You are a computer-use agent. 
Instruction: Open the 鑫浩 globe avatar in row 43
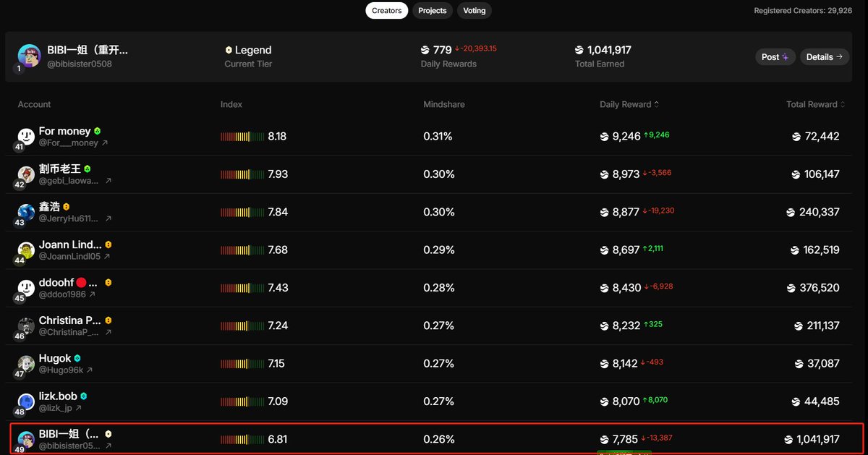tap(27, 212)
